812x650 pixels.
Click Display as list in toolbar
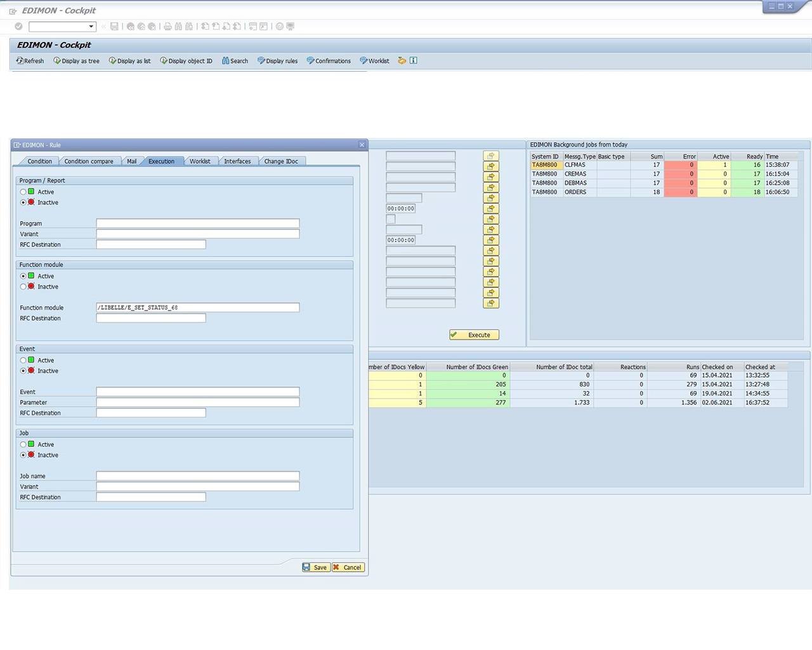(129, 61)
